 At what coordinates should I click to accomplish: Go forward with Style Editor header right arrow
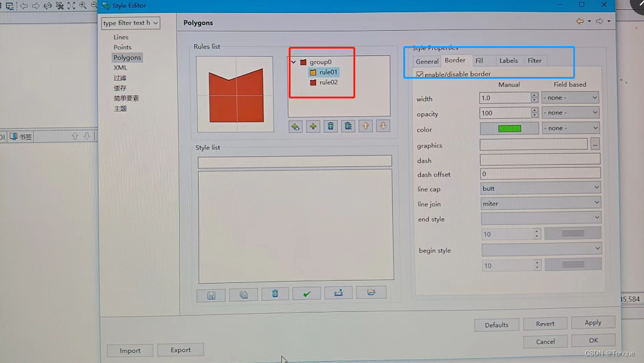pyautogui.click(x=600, y=21)
